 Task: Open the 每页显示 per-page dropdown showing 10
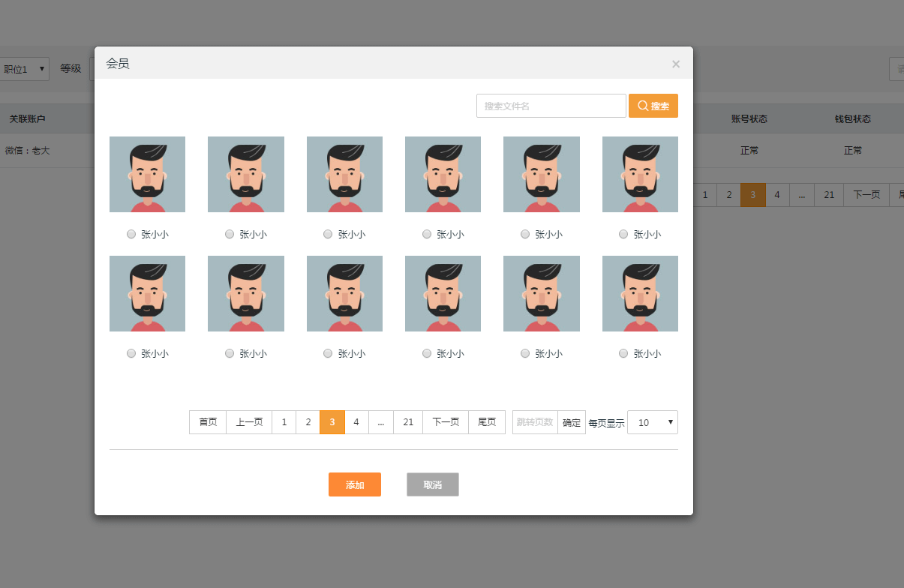click(x=652, y=422)
